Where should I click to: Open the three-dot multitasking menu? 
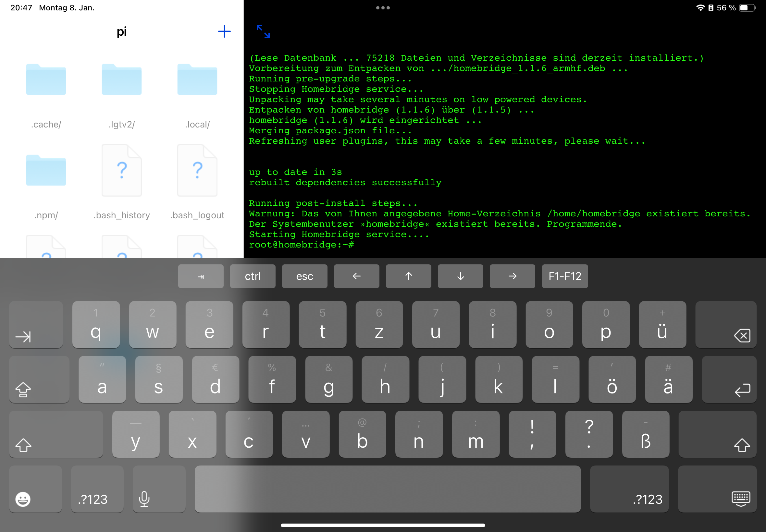tap(383, 8)
